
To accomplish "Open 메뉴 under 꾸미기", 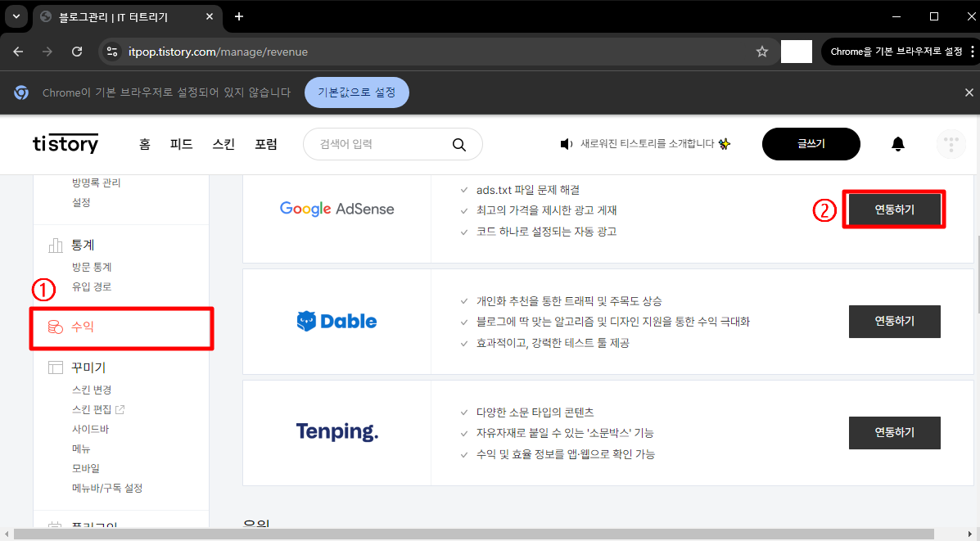I will pos(81,449).
